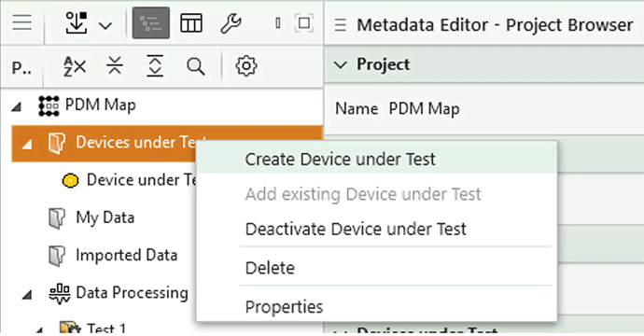Choose Deactivate Device under Test
The image size is (644, 336).
377,230
